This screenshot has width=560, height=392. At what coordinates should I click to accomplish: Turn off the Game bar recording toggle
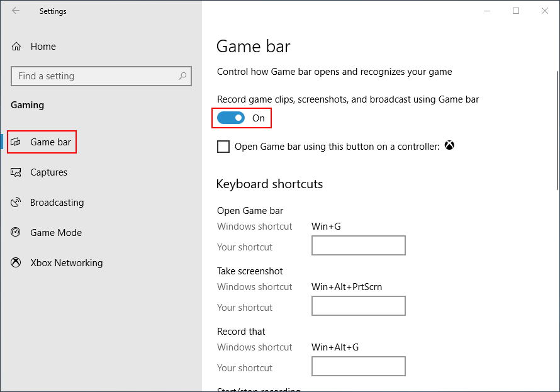[x=231, y=118]
